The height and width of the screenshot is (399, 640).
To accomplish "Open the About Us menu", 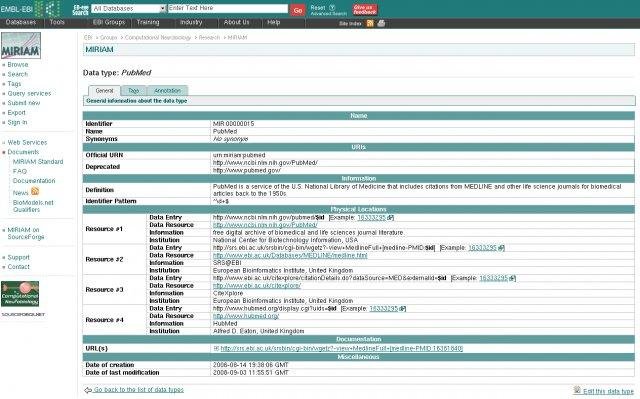I will 236,22.
